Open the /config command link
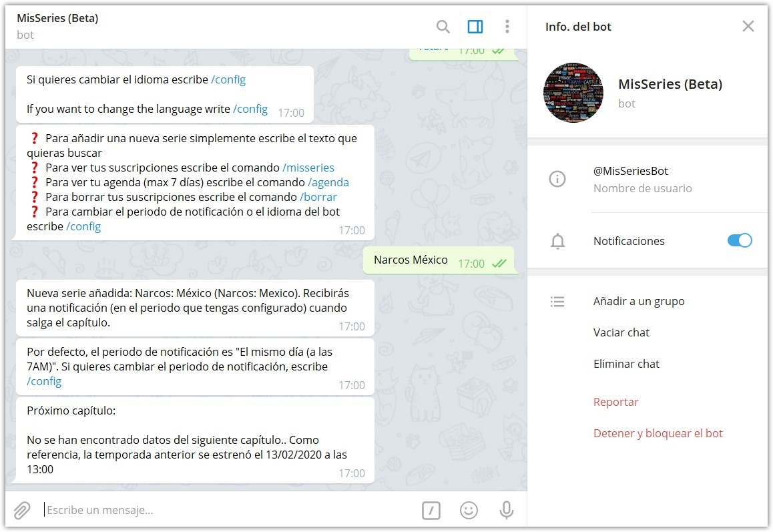The width and height of the screenshot is (773, 532). pos(229,79)
